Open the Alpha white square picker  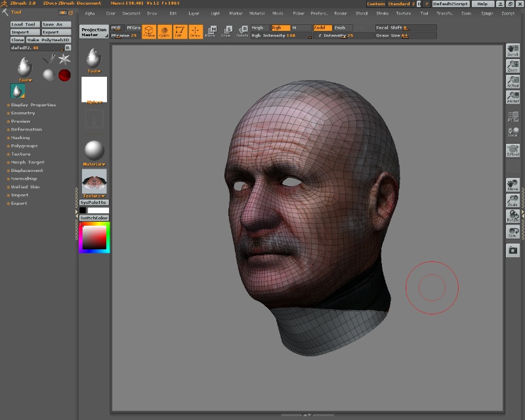pos(94,89)
